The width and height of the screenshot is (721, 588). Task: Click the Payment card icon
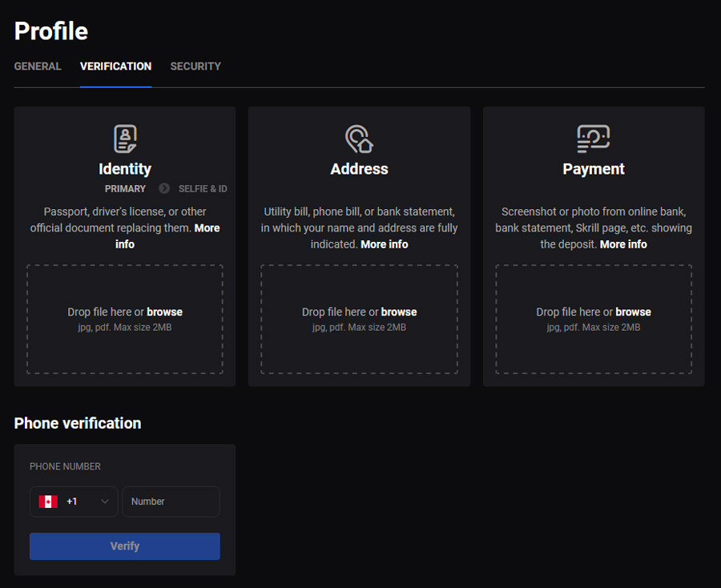(594, 139)
